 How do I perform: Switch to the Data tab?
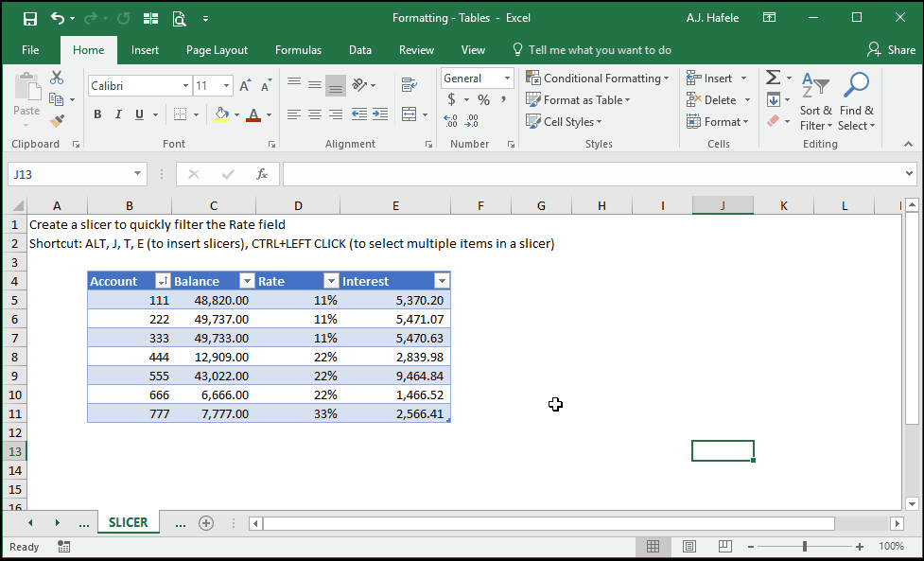[x=360, y=50]
